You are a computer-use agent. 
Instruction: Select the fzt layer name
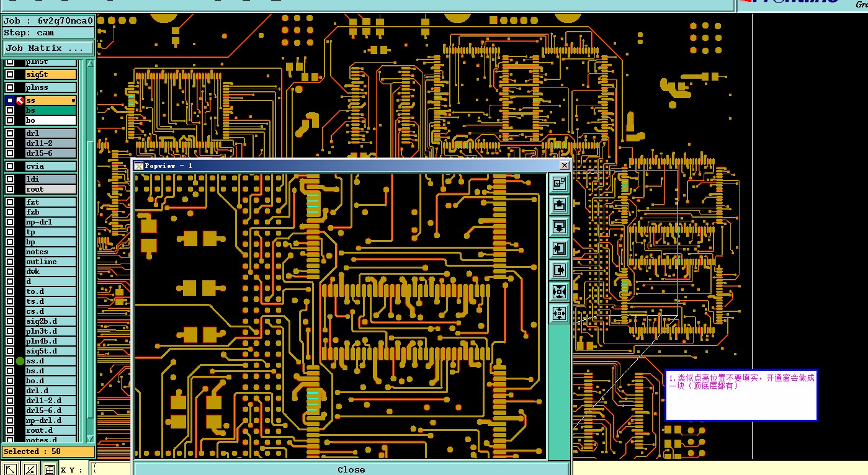(51, 202)
